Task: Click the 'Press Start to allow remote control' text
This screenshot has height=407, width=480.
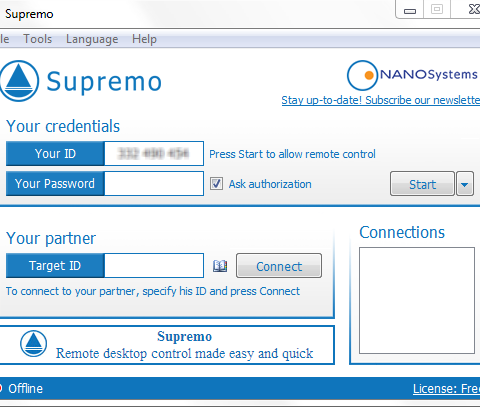Action: click(292, 154)
